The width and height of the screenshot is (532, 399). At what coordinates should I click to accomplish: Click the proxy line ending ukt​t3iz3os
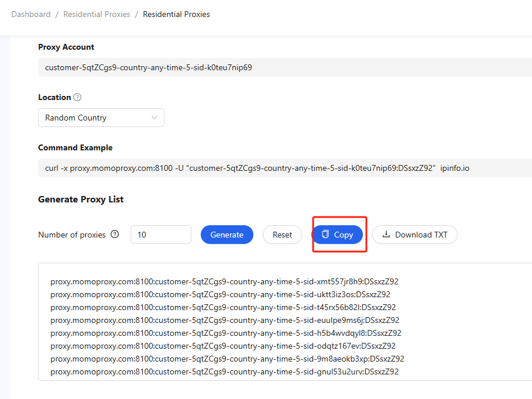pyautogui.click(x=220, y=294)
